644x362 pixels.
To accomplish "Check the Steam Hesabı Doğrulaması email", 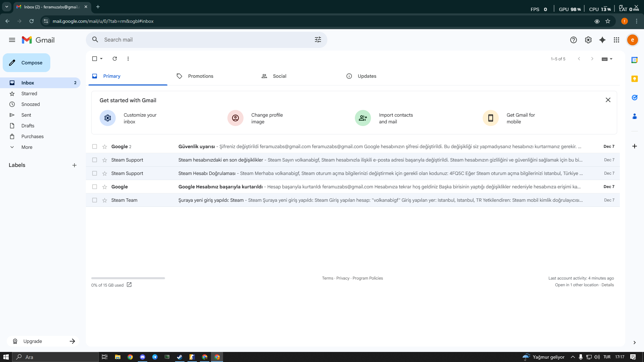I will (x=95, y=173).
